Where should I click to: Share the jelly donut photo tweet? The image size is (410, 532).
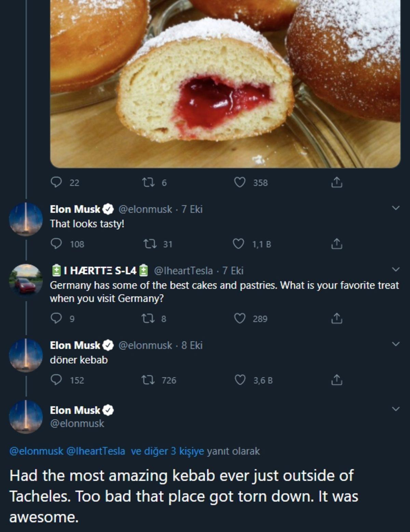[337, 182]
